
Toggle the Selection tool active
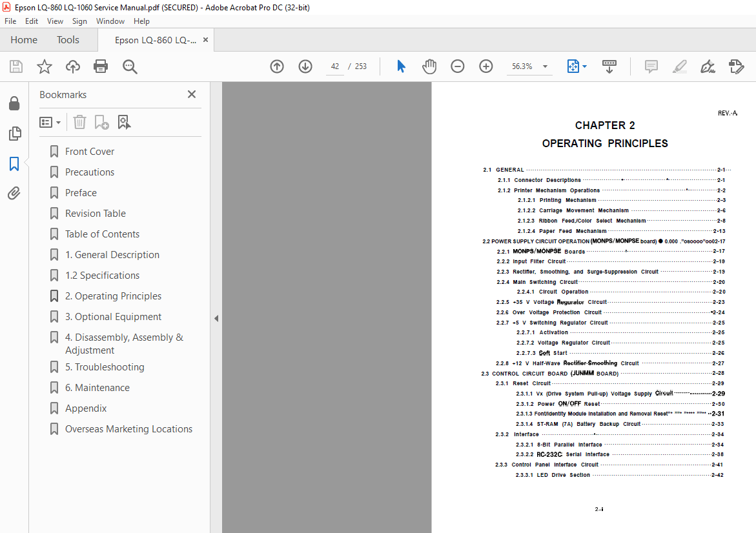click(x=401, y=66)
